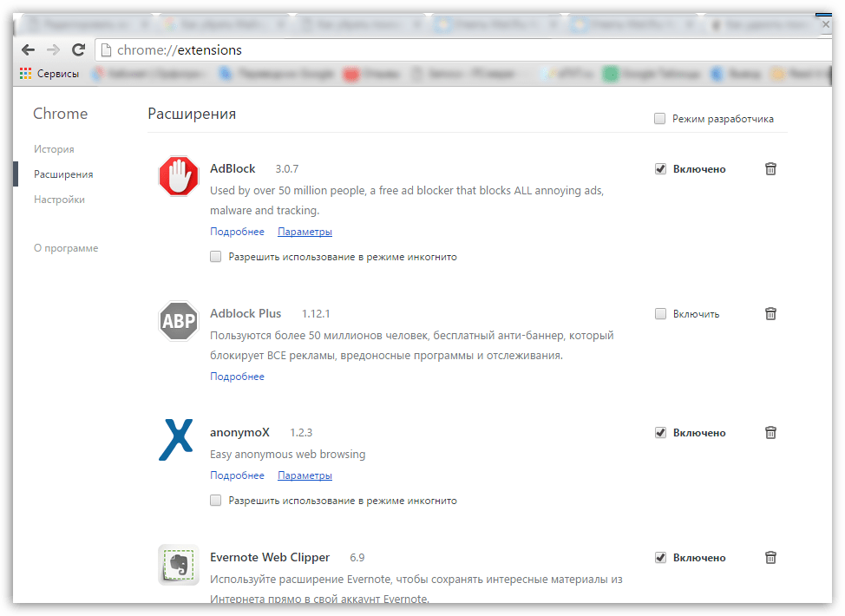
Task: Click the Adblock Plus ABP icon
Action: (x=179, y=321)
